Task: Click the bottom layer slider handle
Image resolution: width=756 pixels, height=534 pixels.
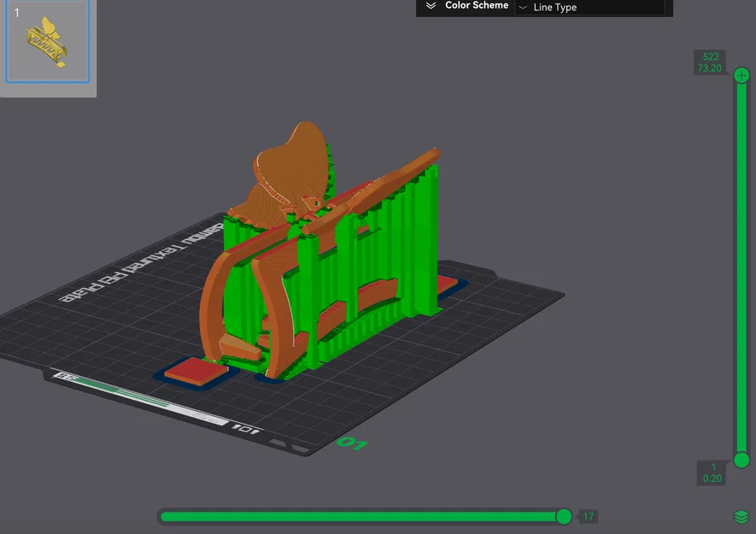Action: click(741, 461)
